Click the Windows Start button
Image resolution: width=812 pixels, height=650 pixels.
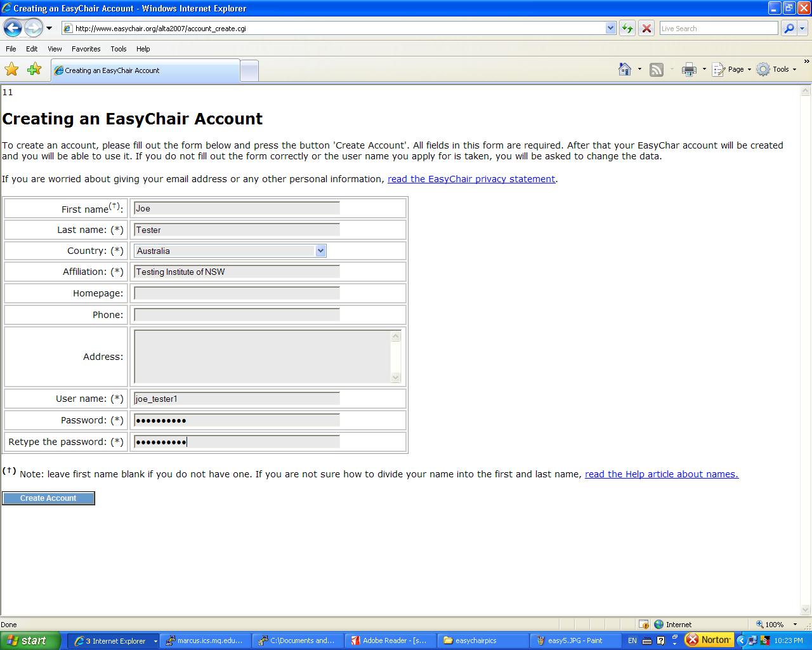30,640
